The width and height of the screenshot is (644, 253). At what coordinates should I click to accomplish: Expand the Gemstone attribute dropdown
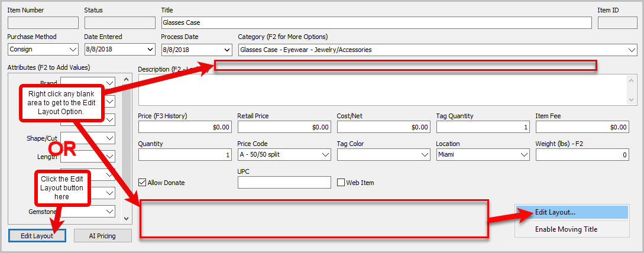pyautogui.click(x=88, y=211)
